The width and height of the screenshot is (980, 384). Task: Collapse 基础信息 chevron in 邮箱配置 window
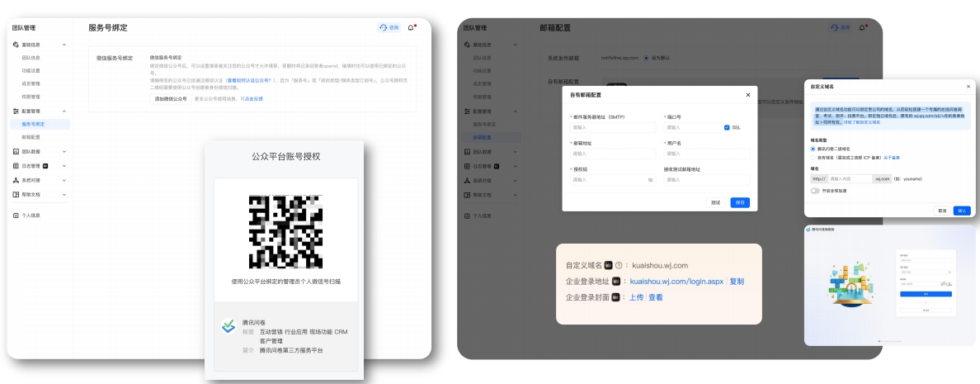point(515,45)
